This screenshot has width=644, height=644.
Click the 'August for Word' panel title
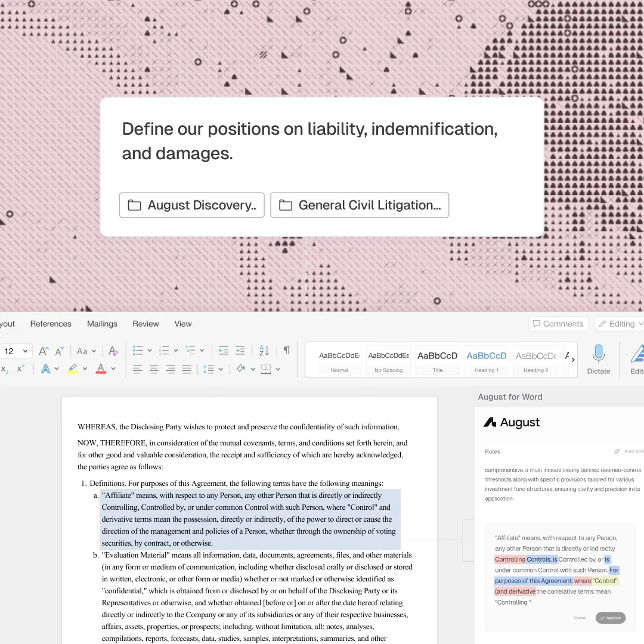[x=510, y=397]
